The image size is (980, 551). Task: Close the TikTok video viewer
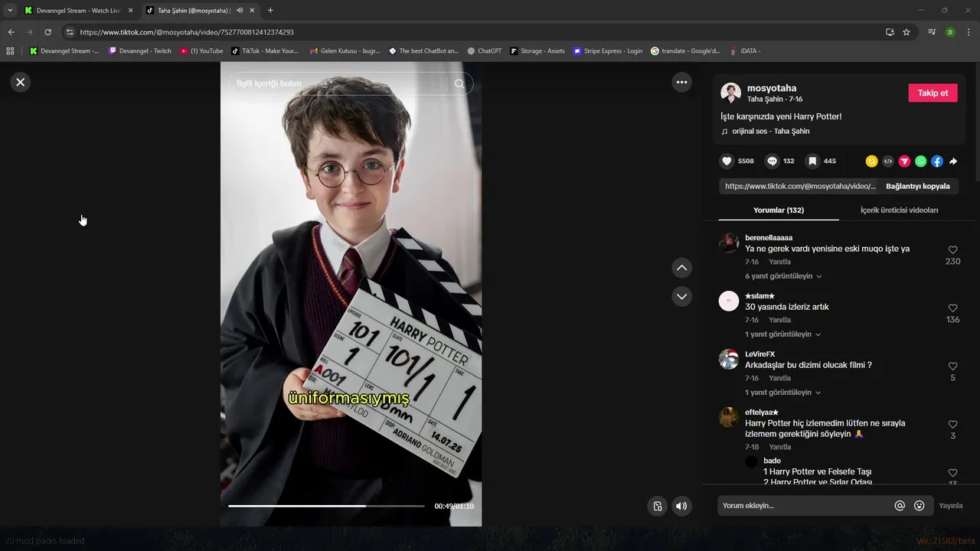tap(21, 82)
